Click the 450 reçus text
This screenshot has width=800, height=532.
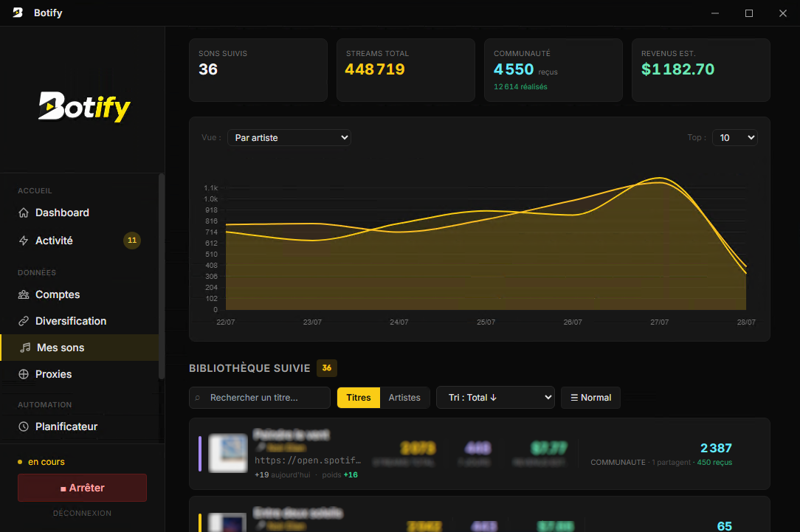click(714, 462)
